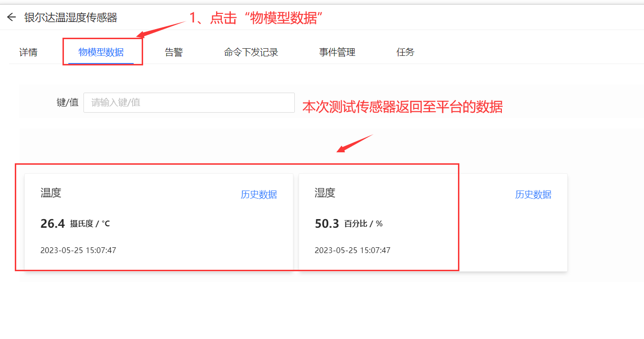
Task: Click the 摄氏度 / °C unit label
Action: click(90, 223)
